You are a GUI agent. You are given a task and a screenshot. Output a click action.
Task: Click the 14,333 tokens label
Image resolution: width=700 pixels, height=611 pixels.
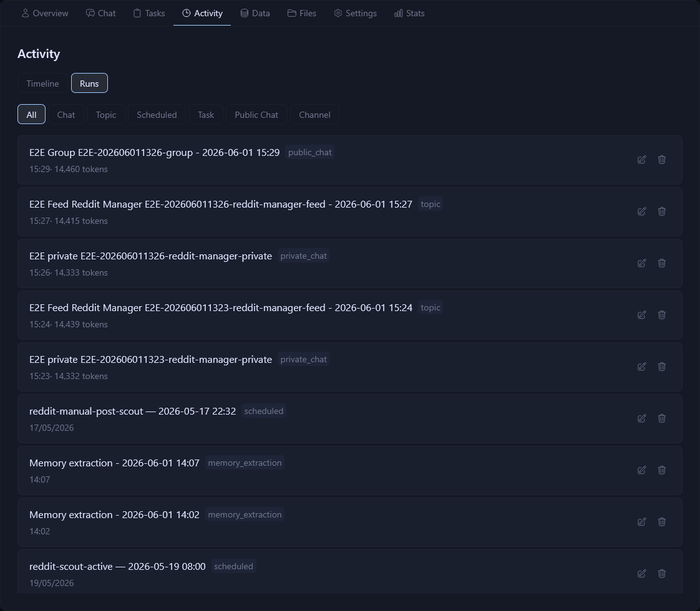point(81,272)
